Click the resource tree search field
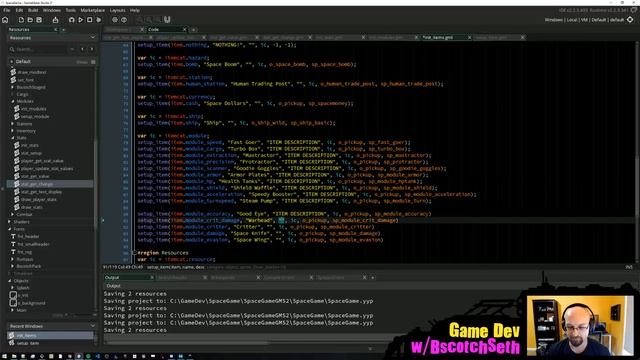The image size is (640, 360). [39, 49]
